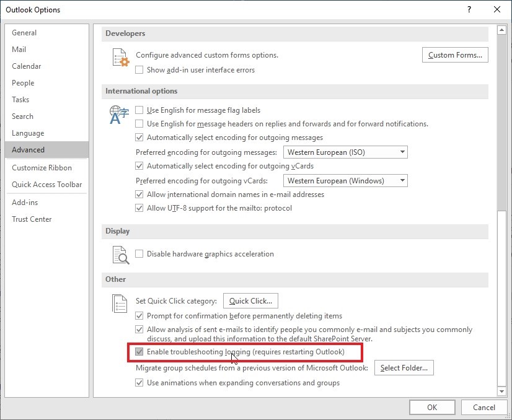Enable Disable hardware graphics acceleration
The width and height of the screenshot is (512, 420).
pos(139,253)
